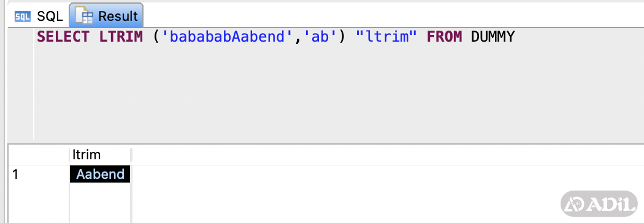The image size is (644, 223).
Task: Click the ADIL watermark logo
Action: point(599,204)
